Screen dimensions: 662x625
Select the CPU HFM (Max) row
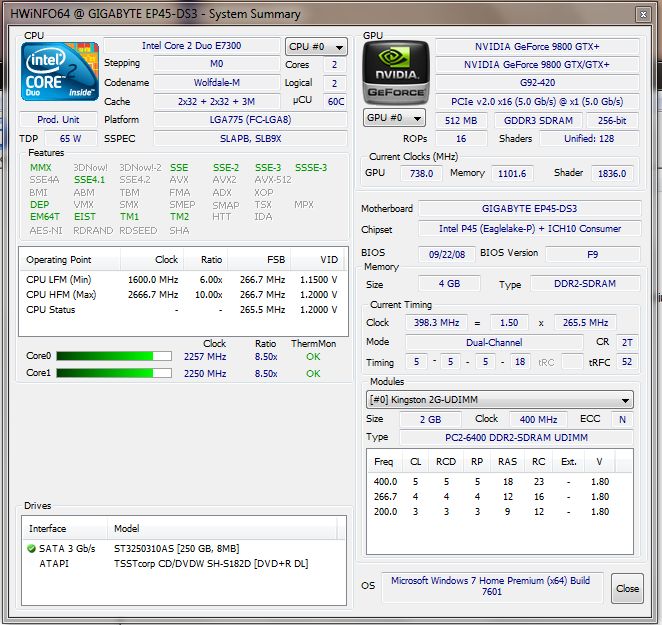pyautogui.click(x=182, y=294)
